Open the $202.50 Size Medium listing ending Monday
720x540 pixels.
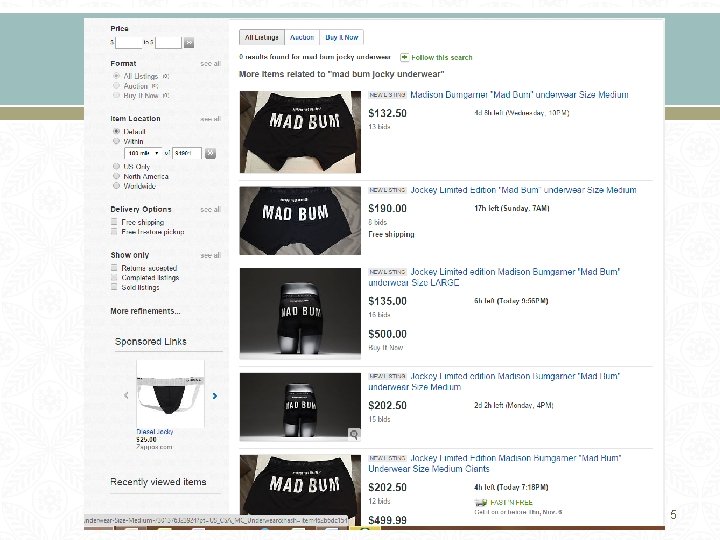[x=494, y=382]
